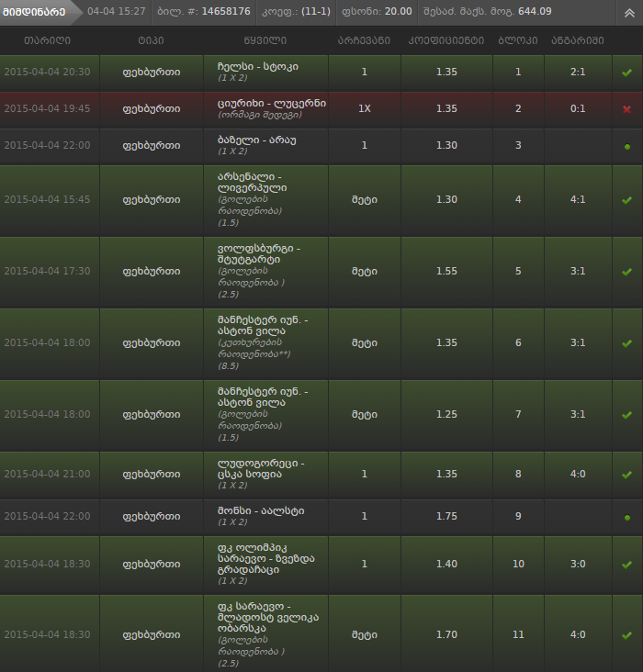Select the match არსენალი - ლივერპული
Image resolution: width=643 pixels, height=672 pixels.
click(x=253, y=182)
